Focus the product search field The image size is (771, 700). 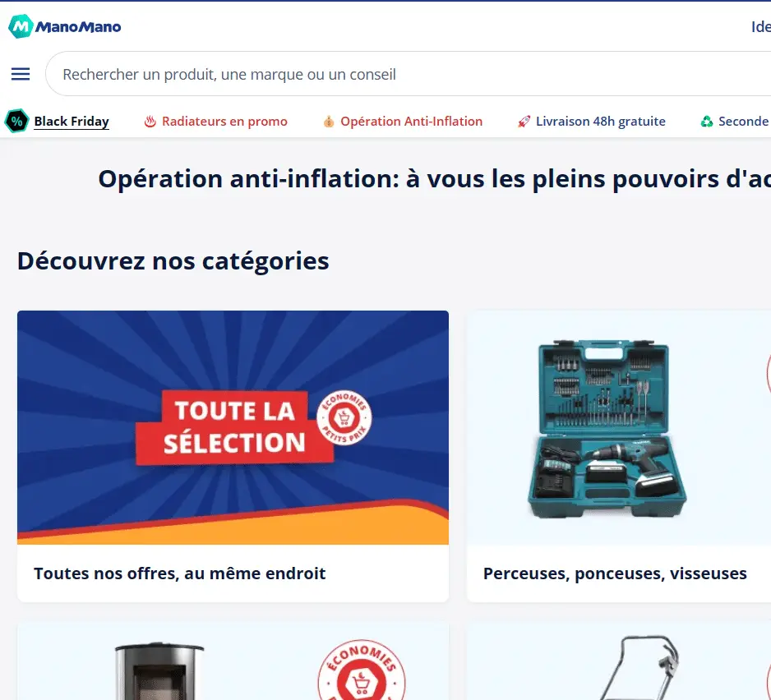[409, 74]
